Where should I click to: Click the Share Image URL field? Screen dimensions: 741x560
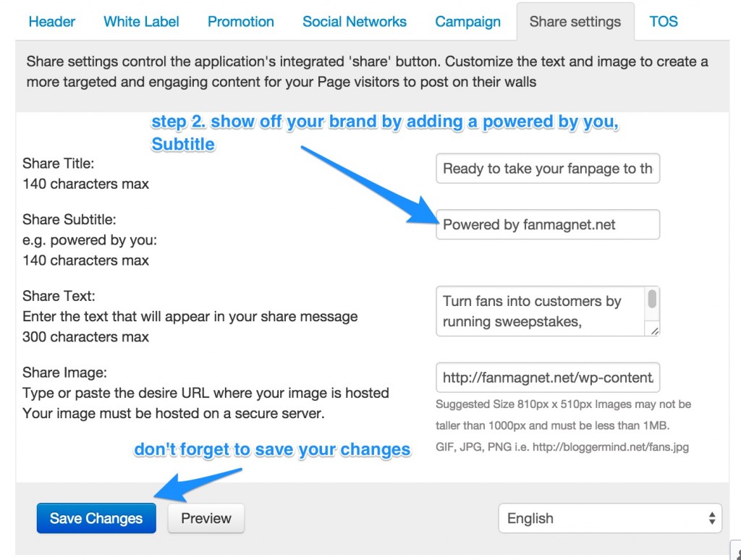tap(548, 377)
